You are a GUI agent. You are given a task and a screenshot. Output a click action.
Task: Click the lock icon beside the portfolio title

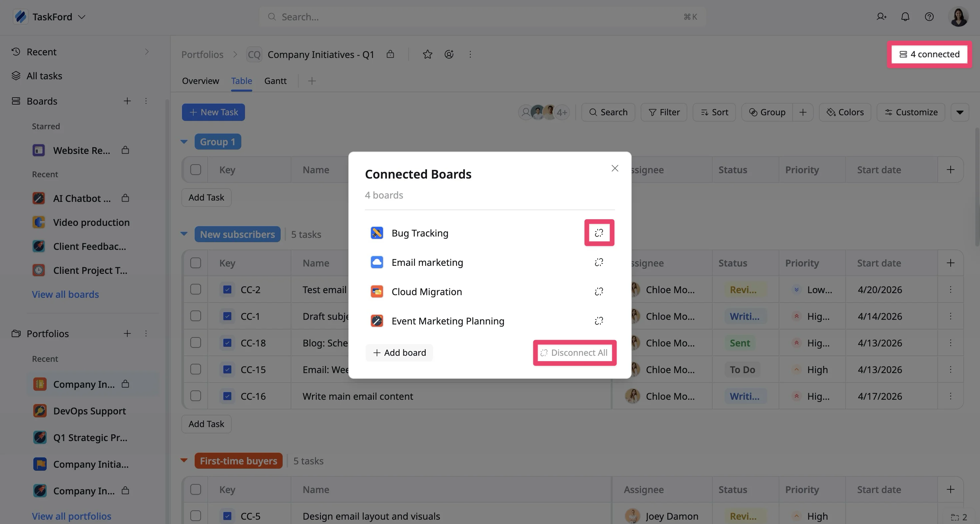(x=390, y=54)
